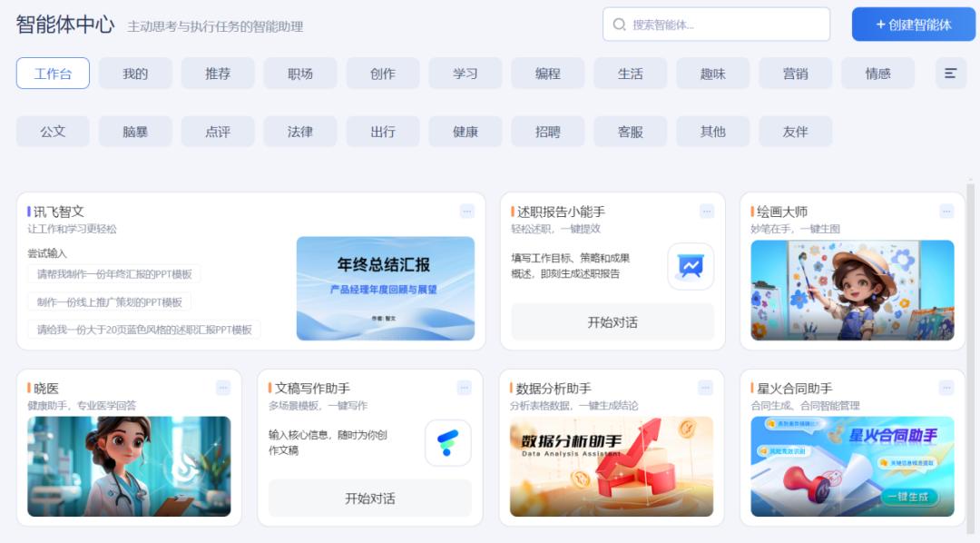Viewport: 980px width, 543px height.
Task: Click the 智能体中心 page heading
Action: coord(65,25)
